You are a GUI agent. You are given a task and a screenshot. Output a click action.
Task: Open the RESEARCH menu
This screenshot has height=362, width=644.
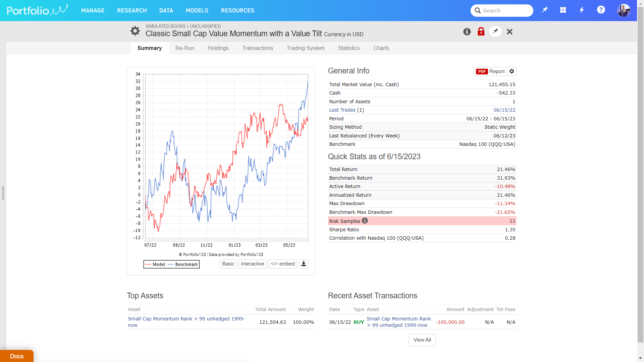(132, 10)
